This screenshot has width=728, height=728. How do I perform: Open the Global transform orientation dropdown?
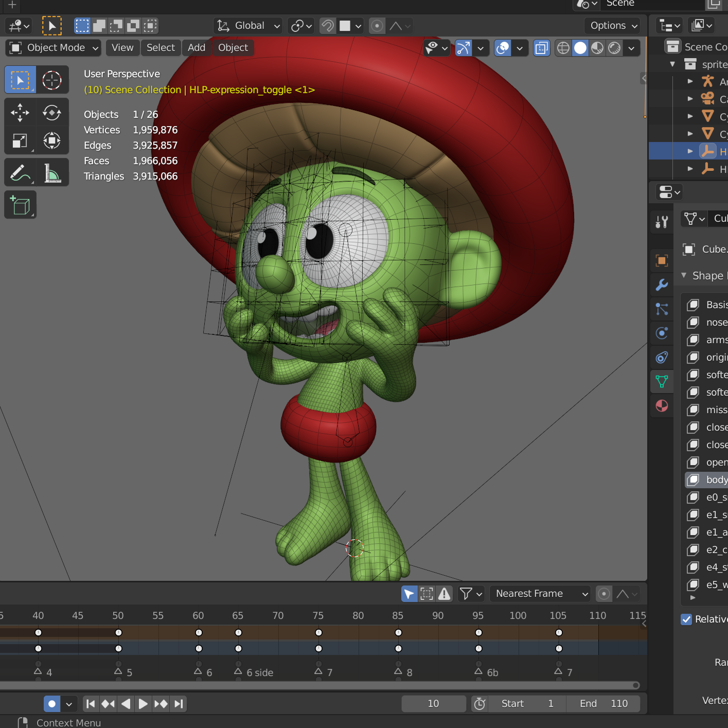tap(248, 26)
